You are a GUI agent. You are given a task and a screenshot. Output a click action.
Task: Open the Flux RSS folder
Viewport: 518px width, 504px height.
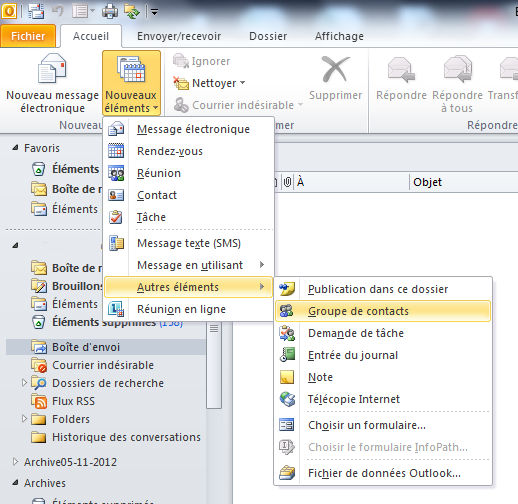click(x=63, y=401)
